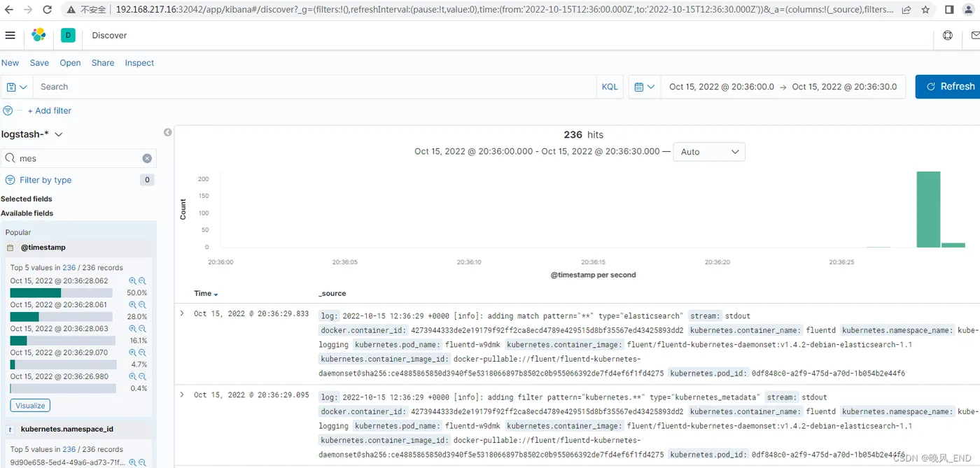Open browser side panel icon
Viewport: 980px width, 468px height.
tap(949, 10)
